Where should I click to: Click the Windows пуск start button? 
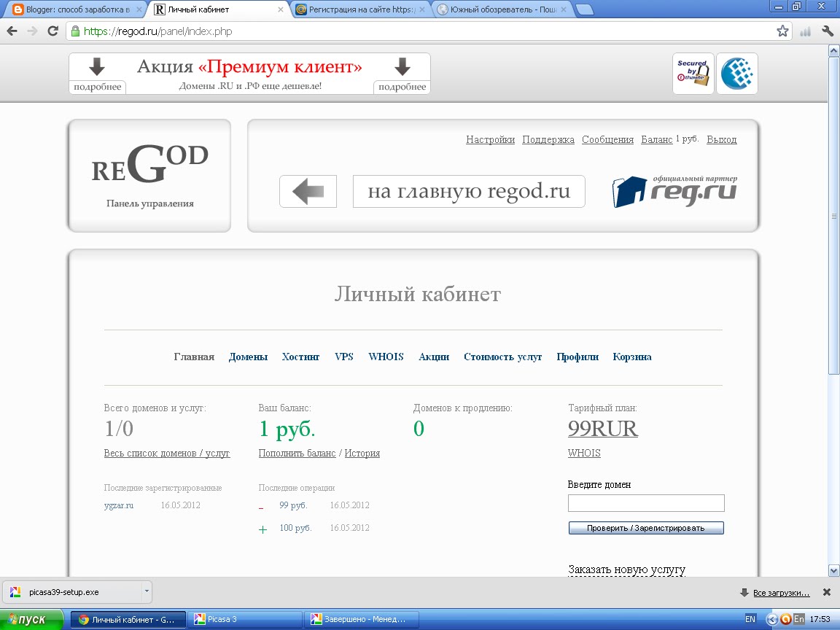point(31,619)
